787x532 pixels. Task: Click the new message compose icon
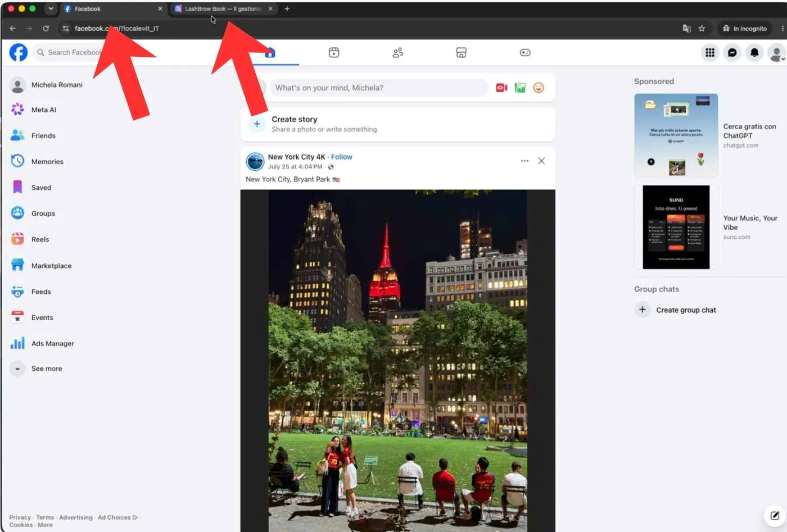click(775, 515)
